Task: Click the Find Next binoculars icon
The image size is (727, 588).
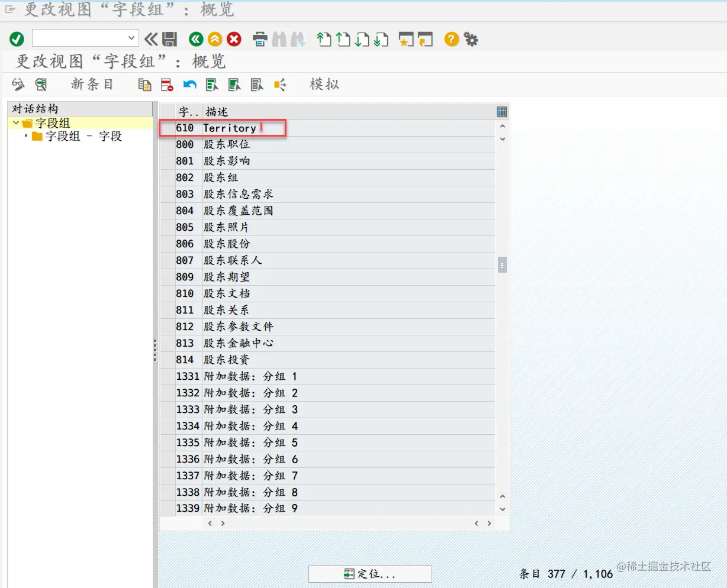Action: [298, 39]
